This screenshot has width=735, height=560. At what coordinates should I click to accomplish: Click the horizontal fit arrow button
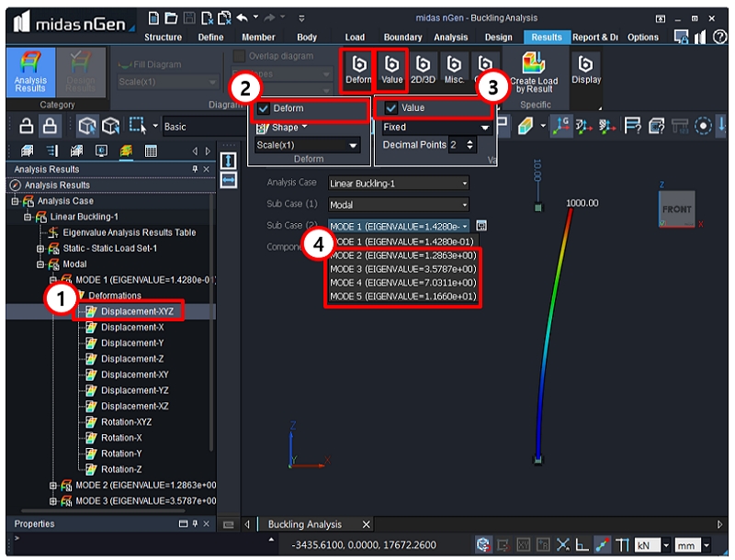click(228, 180)
